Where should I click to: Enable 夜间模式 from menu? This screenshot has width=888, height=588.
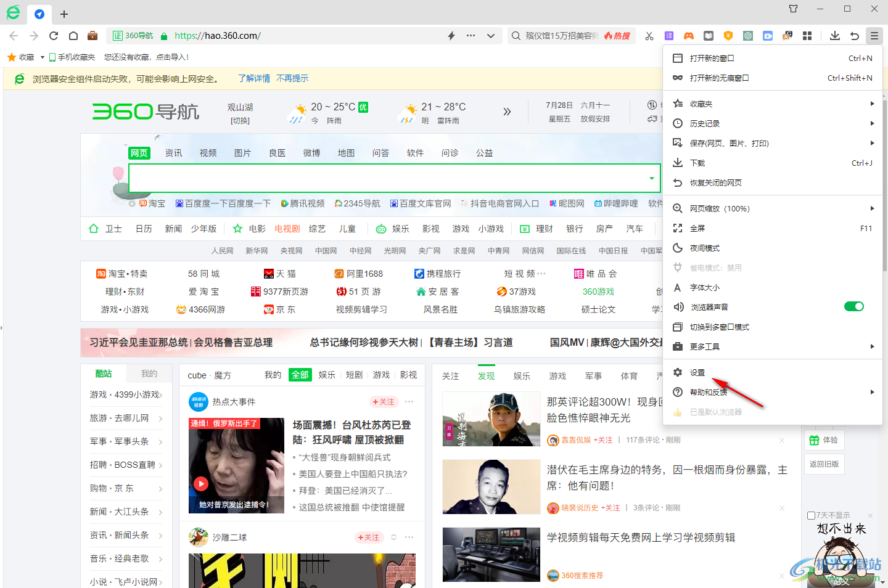pyautogui.click(x=773, y=248)
